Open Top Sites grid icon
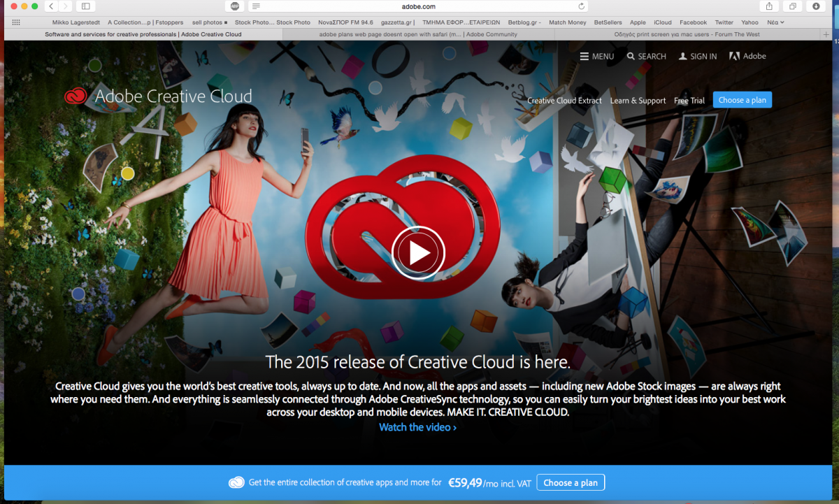Viewport: 839px width, 504px height. point(17,22)
